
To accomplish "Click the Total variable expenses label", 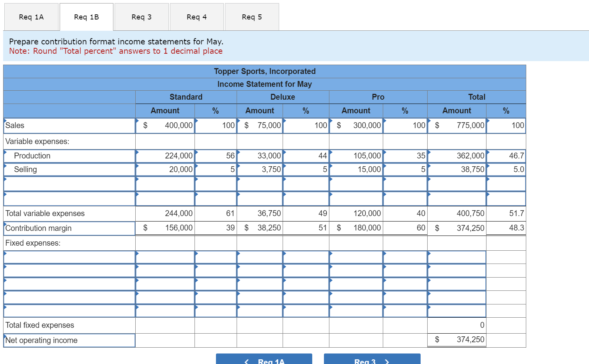I will 45,213.
